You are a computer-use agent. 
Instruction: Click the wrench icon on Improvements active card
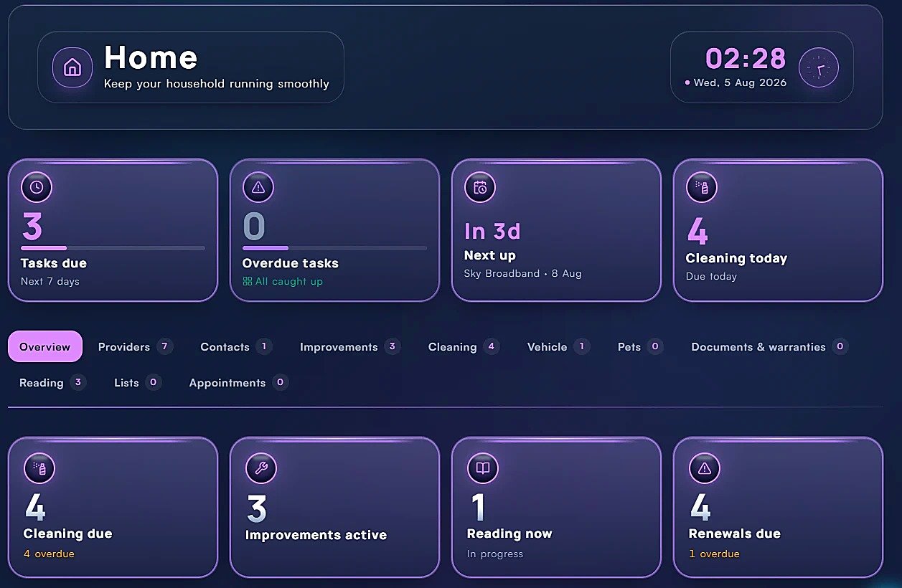point(261,468)
